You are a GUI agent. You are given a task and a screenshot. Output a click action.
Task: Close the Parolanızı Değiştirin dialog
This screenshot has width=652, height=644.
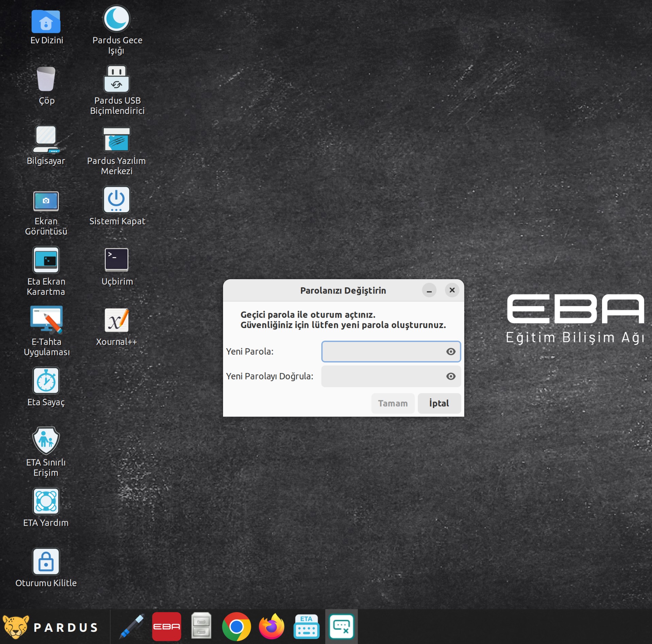(x=452, y=290)
